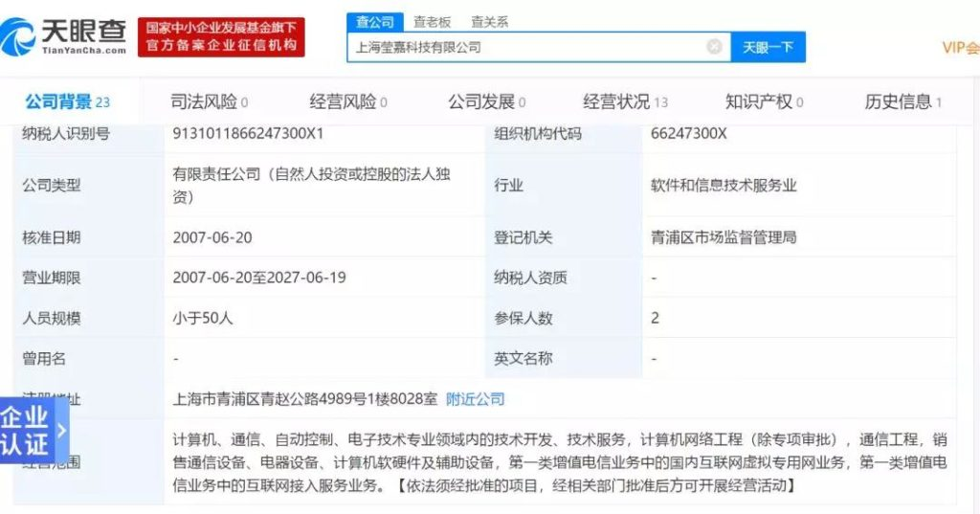Screen dimensions: 980x514
Task: Select the address 上海市青浦区青赵公路4989号1楼8028室
Action: tap(305, 399)
